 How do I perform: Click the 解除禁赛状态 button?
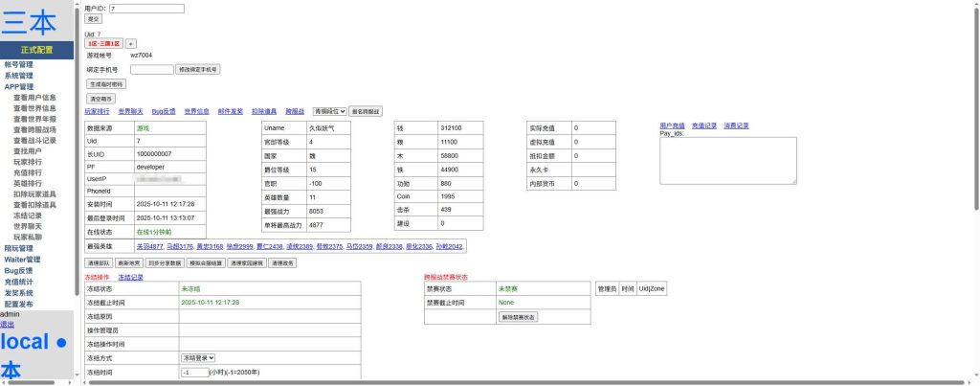click(520, 316)
